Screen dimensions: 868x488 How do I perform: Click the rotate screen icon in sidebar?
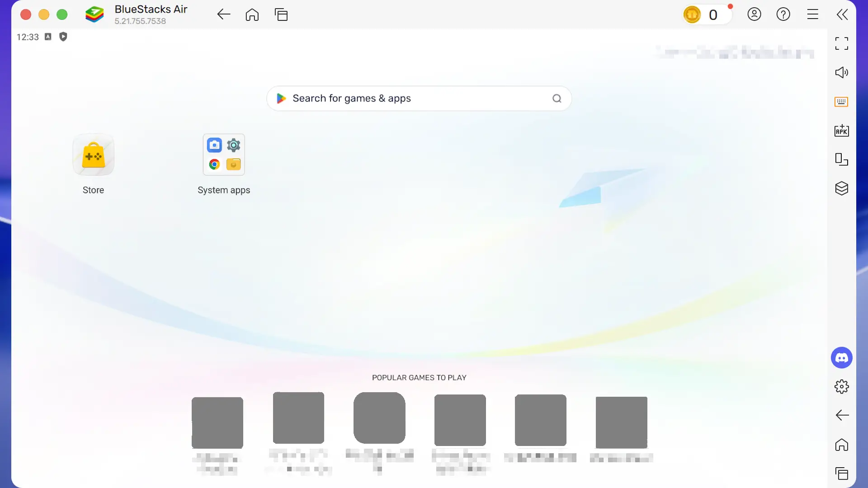(841, 160)
